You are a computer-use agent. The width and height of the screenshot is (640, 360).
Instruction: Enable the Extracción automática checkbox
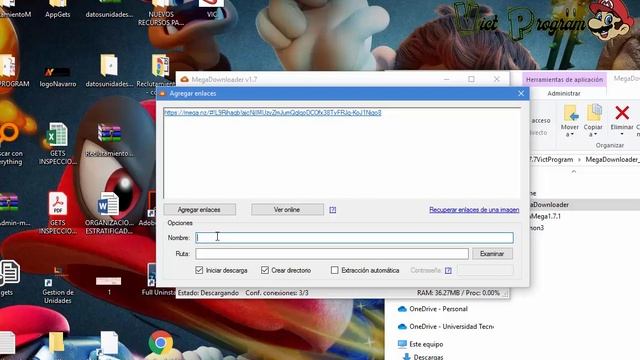click(335, 270)
